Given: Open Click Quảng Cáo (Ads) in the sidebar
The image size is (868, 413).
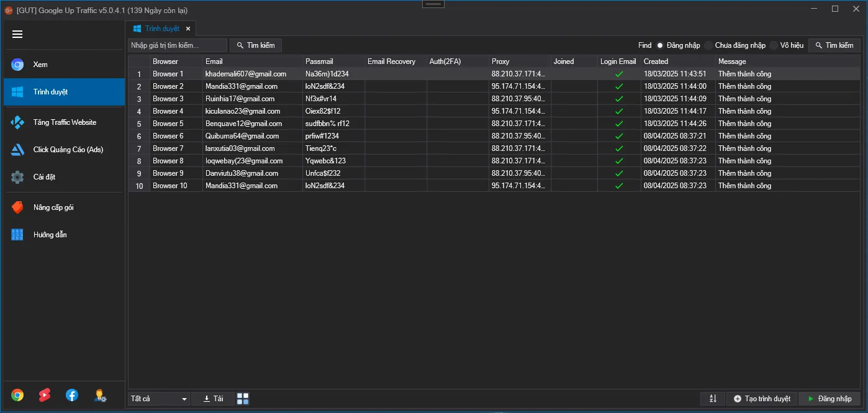Looking at the screenshot, I should coord(65,150).
